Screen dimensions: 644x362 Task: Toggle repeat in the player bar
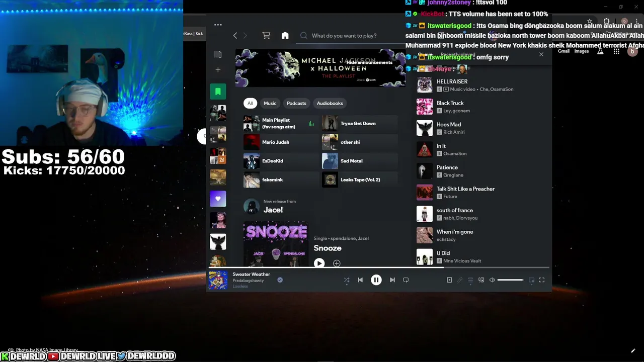(x=406, y=280)
